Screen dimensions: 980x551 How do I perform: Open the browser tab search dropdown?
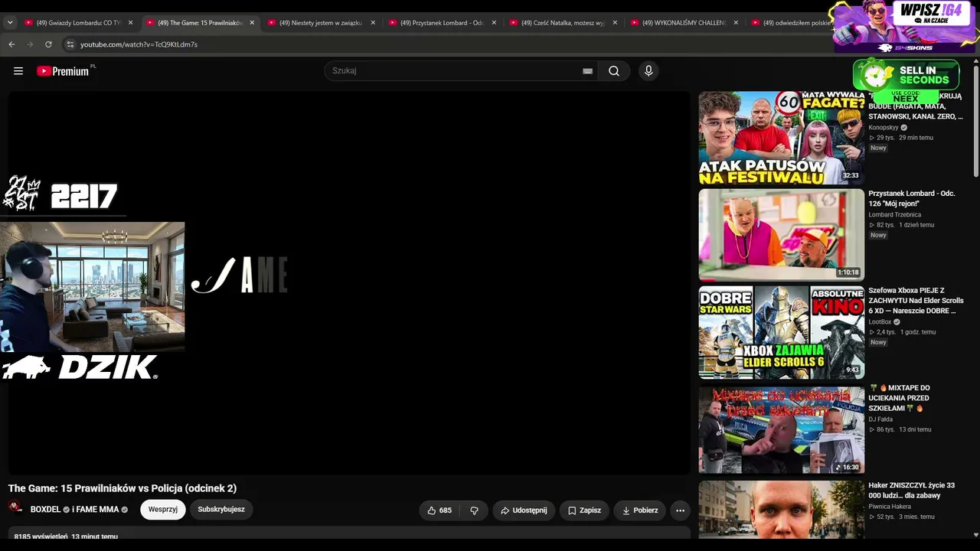(10, 23)
